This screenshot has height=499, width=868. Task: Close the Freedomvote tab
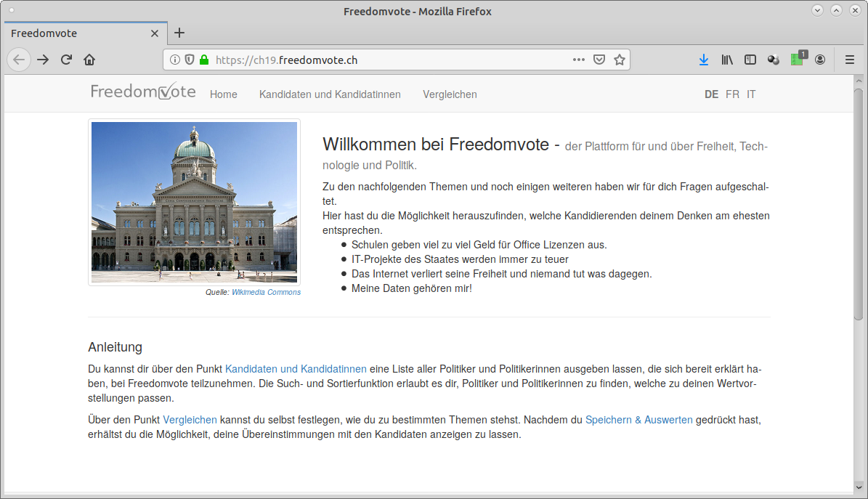155,34
